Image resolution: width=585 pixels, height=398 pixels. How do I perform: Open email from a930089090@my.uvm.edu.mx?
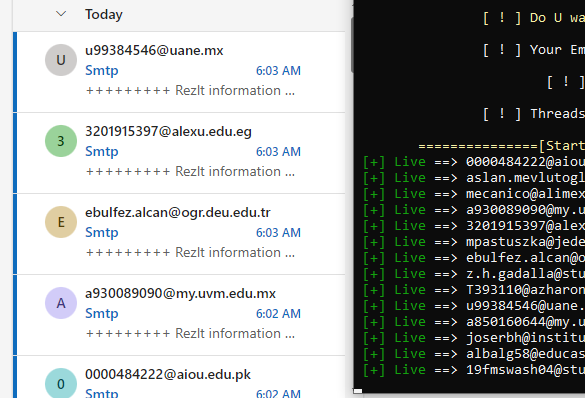click(179, 315)
